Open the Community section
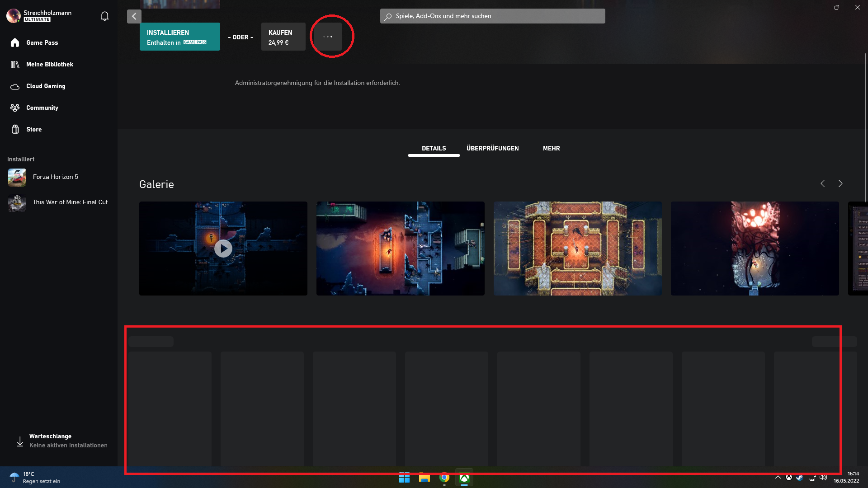This screenshot has width=868, height=488. tap(42, 108)
